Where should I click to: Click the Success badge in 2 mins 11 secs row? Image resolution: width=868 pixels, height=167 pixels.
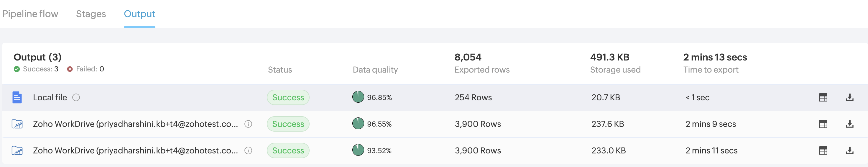click(288, 150)
